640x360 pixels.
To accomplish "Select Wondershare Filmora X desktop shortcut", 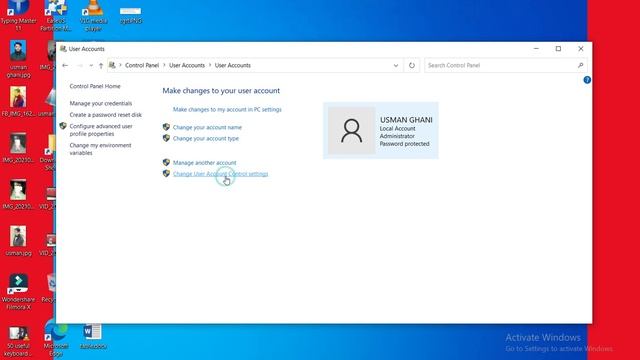I will pos(18,292).
